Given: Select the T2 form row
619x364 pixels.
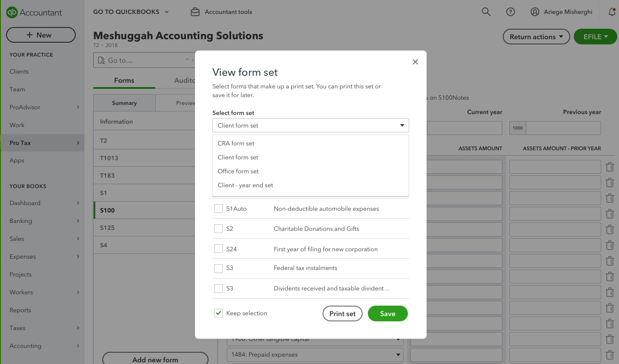Looking at the screenshot, I should tap(144, 141).
